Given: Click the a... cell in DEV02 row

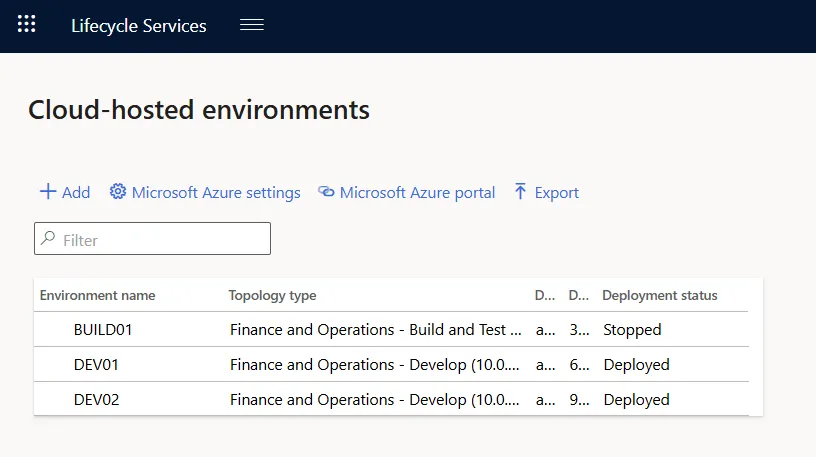Looking at the screenshot, I should click(x=545, y=399).
